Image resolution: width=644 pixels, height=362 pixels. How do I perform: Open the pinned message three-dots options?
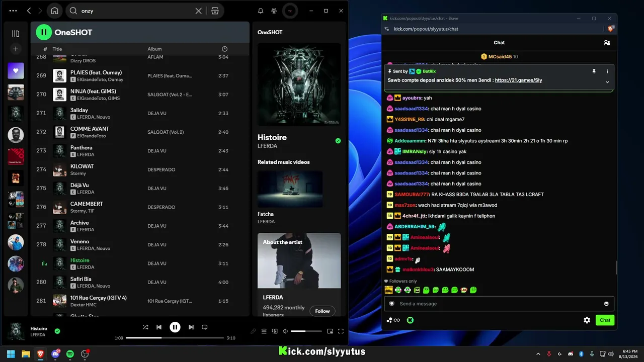click(607, 71)
